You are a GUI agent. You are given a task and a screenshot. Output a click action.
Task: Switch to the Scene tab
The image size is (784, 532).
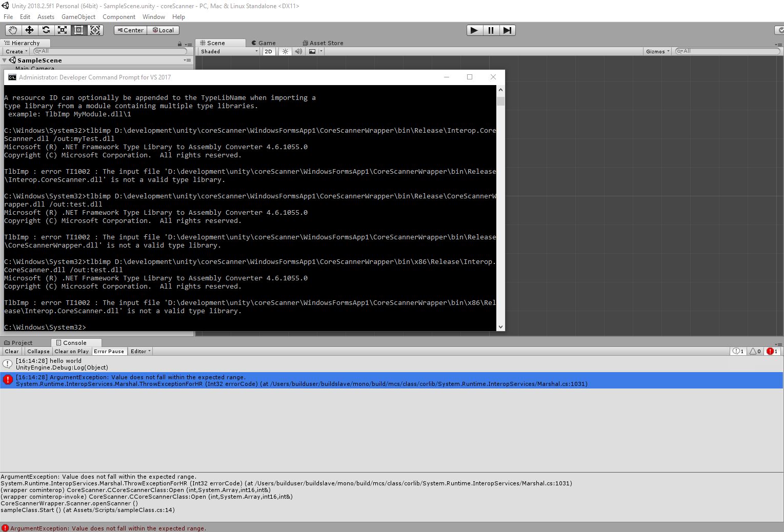(x=220, y=43)
